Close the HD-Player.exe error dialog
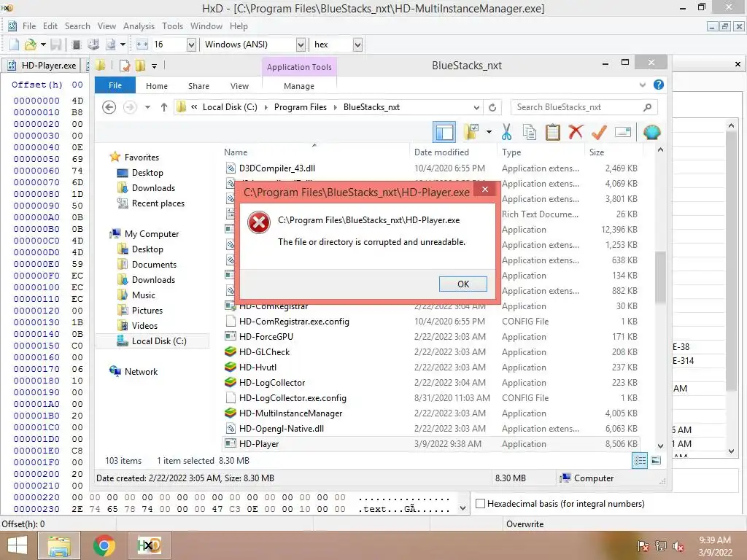 click(x=485, y=190)
